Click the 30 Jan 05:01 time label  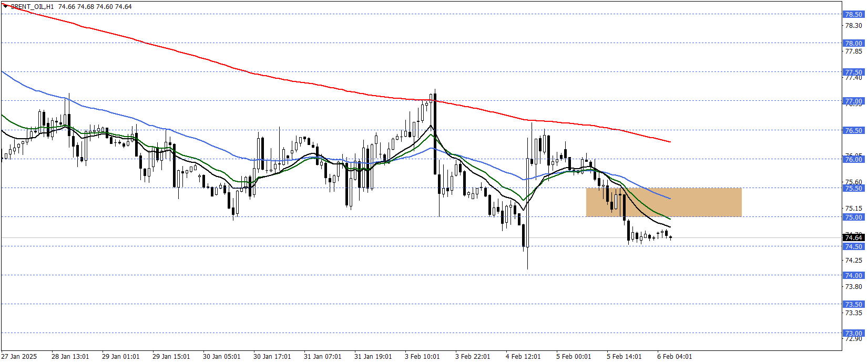coord(222,356)
